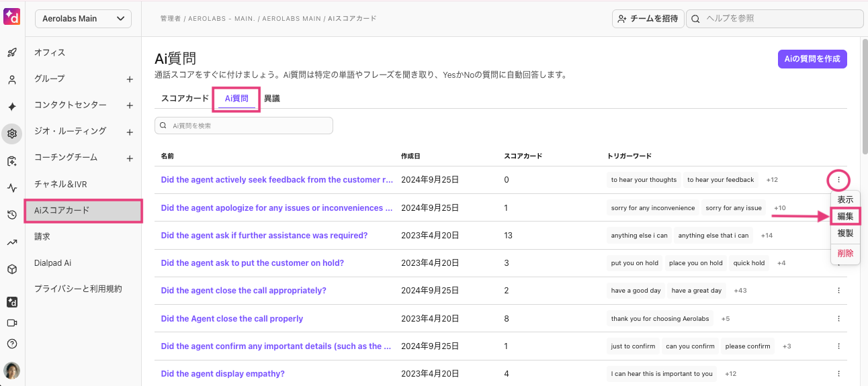Open three-dot menu for 'seek feedback' question row
Viewport: 868px width, 386px height.
pos(838,180)
